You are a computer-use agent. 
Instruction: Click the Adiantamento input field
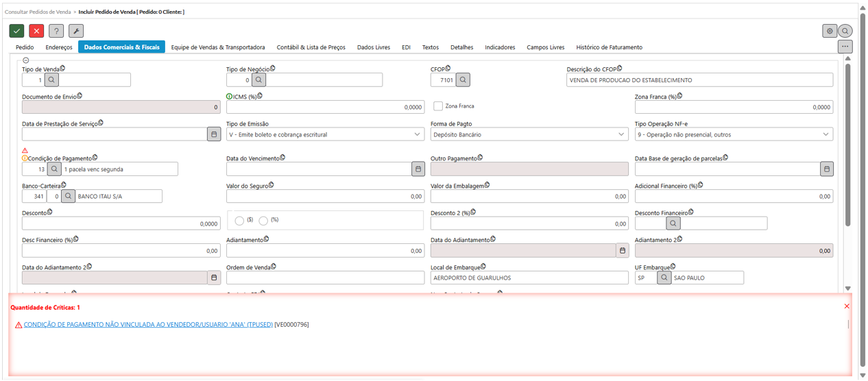pyautogui.click(x=325, y=251)
